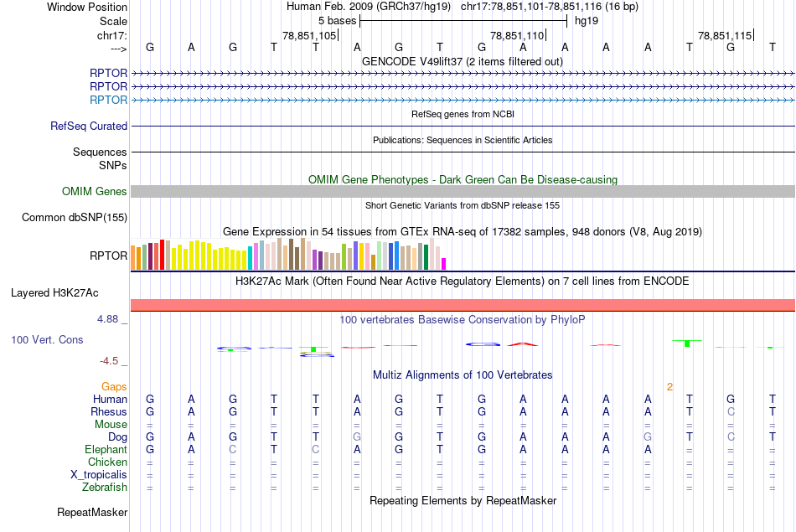796x532 pixels.
Task: Click position marker 78,851,115 on ruler
Action: tap(725, 35)
